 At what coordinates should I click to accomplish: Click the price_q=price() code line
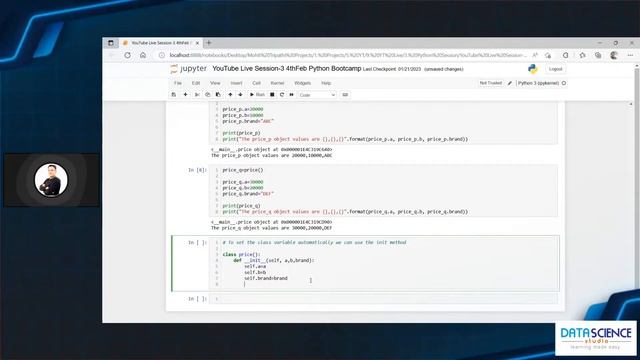243,170
